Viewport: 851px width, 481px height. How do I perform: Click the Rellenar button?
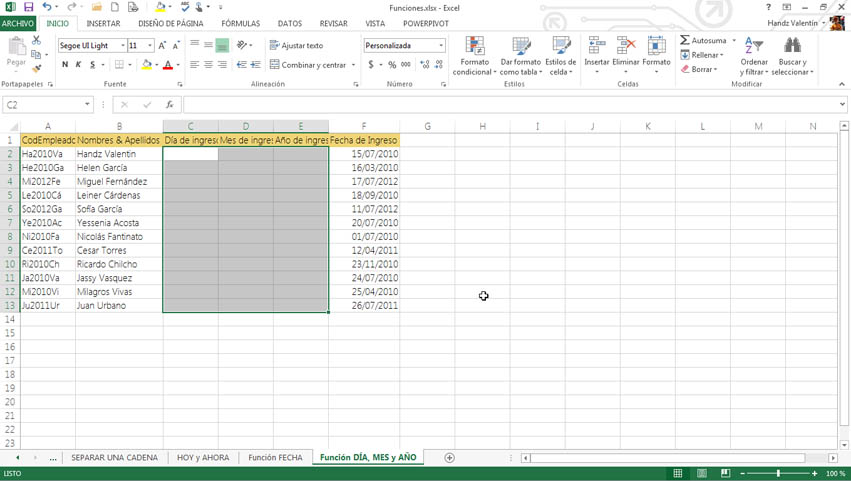click(x=705, y=55)
